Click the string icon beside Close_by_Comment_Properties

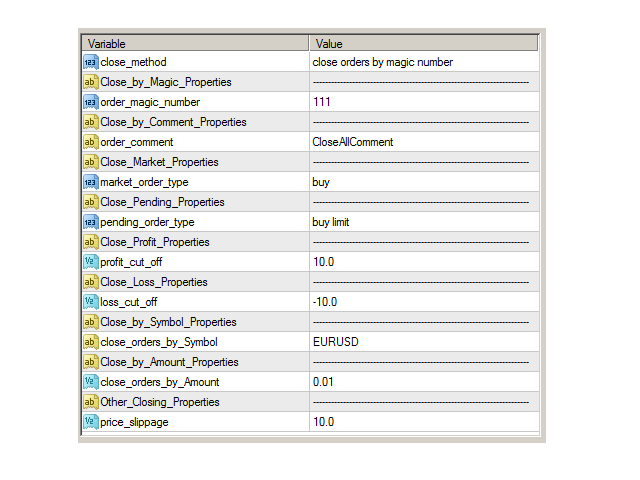point(91,122)
